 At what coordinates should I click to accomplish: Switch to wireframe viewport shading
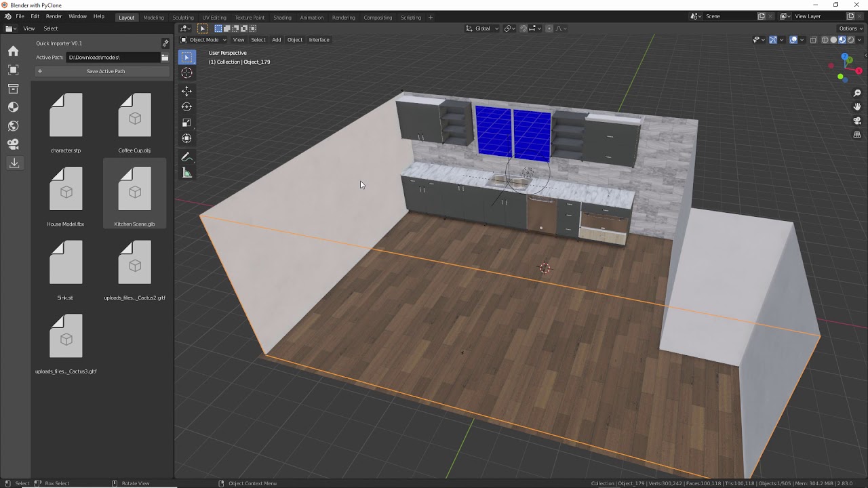pyautogui.click(x=825, y=40)
